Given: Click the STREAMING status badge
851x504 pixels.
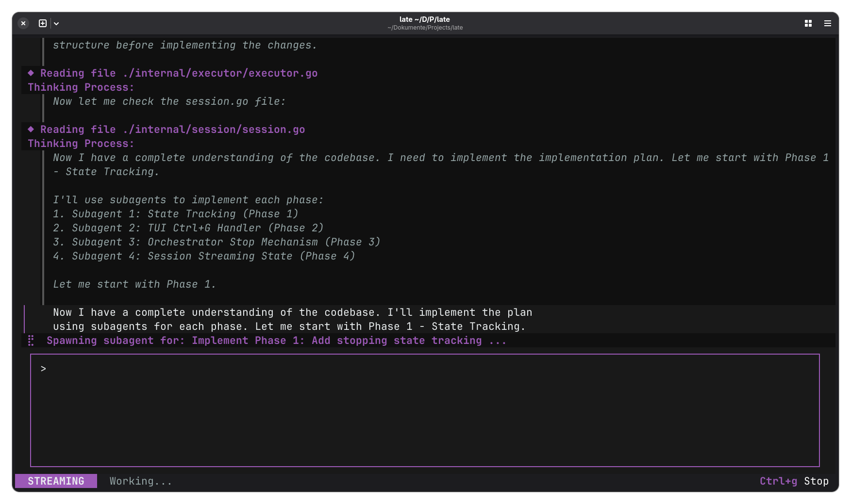Looking at the screenshot, I should coord(56,481).
